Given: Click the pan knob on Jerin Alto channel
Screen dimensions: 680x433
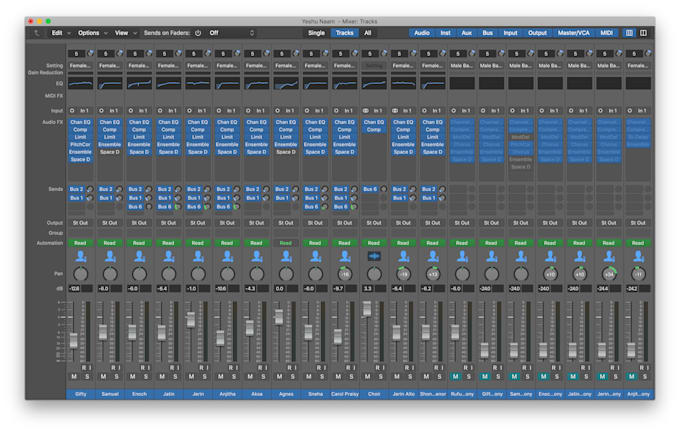Looking at the screenshot, I should click(403, 274).
